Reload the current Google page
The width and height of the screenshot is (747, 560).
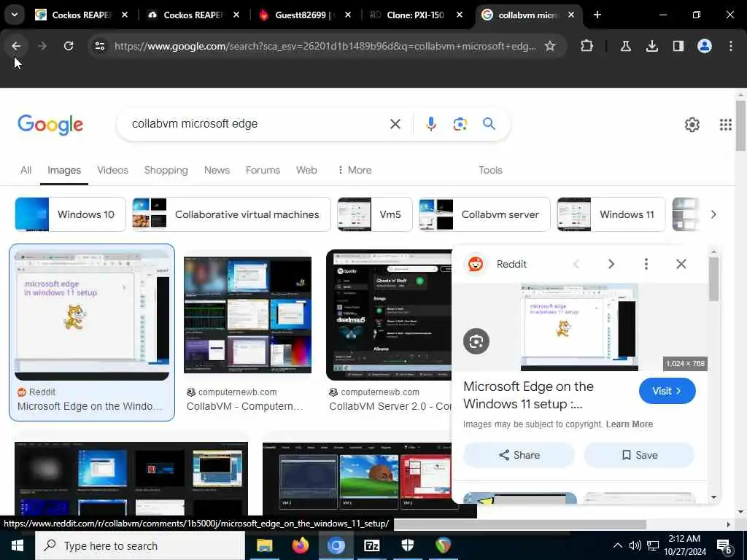point(69,46)
